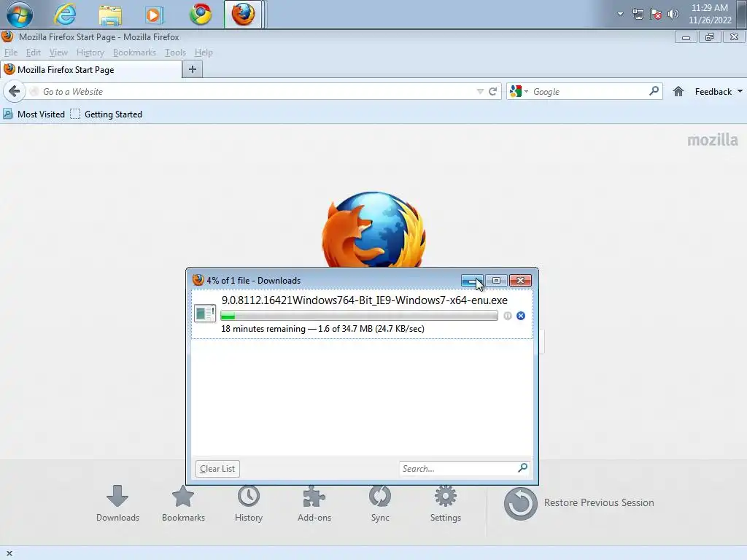Open the Tools menu
The image size is (747, 560).
[175, 52]
